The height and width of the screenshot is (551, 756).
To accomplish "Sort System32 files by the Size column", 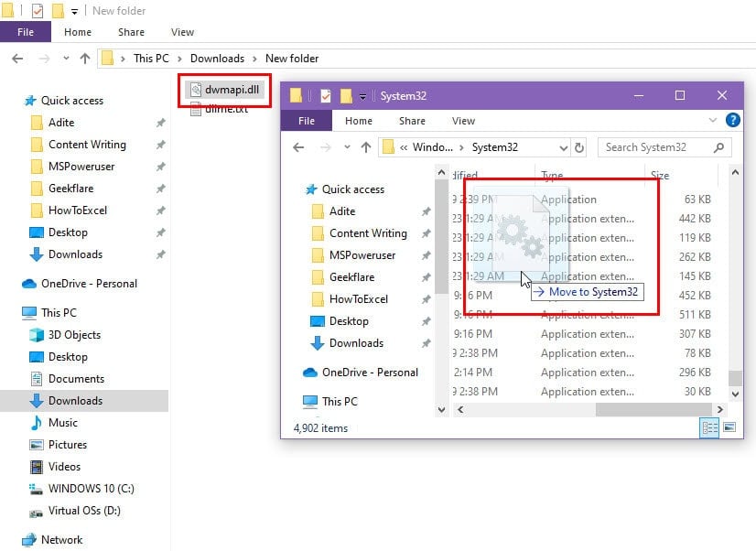I will 660,175.
